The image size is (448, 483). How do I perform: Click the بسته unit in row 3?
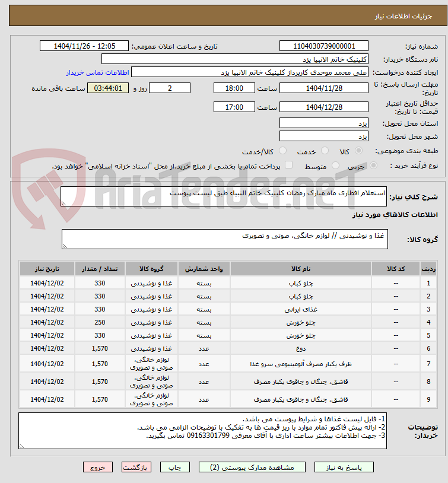click(x=204, y=309)
